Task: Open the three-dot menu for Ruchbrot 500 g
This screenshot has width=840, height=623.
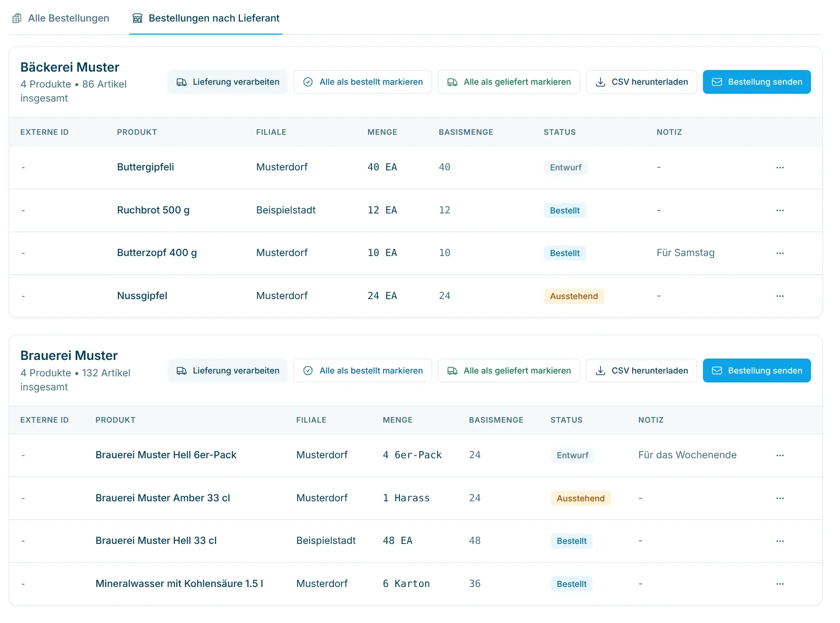Action: [780, 210]
